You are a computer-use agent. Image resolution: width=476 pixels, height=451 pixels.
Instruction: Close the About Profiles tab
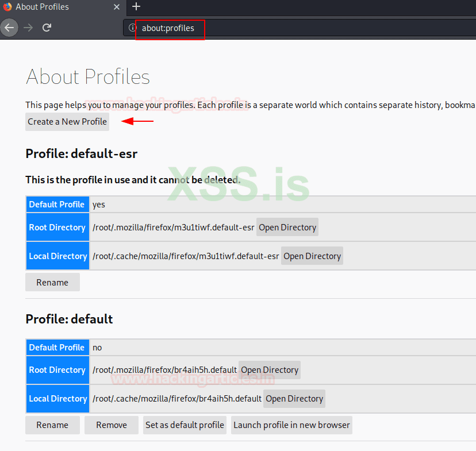pos(117,7)
